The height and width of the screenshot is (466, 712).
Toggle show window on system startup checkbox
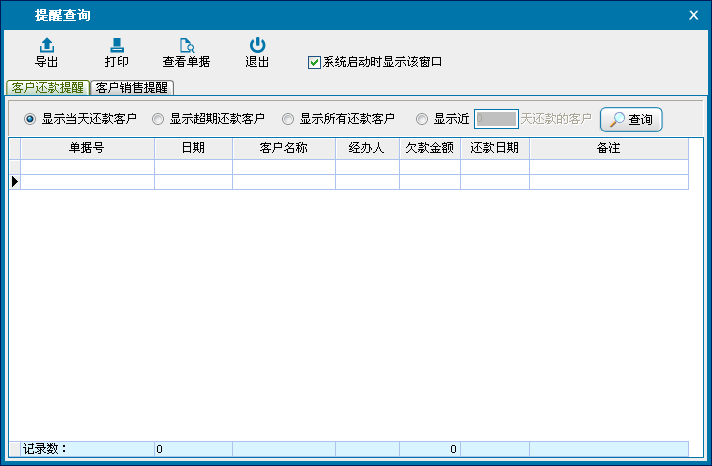coord(315,62)
